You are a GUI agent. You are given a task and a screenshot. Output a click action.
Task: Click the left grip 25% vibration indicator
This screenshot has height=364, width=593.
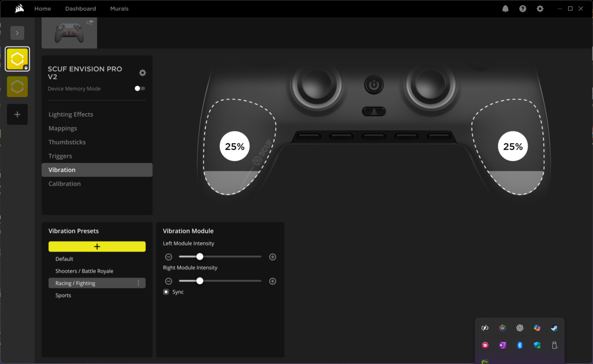(x=235, y=146)
